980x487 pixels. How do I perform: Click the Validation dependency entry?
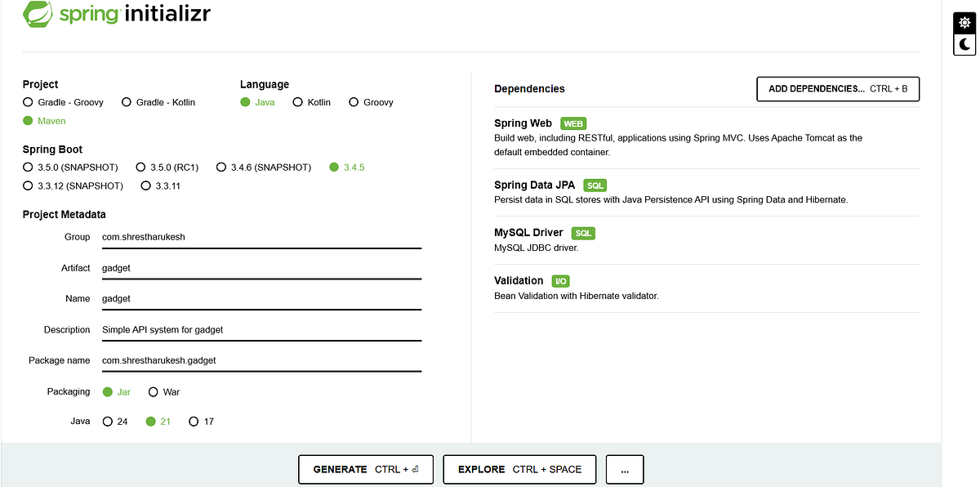[x=706, y=288]
